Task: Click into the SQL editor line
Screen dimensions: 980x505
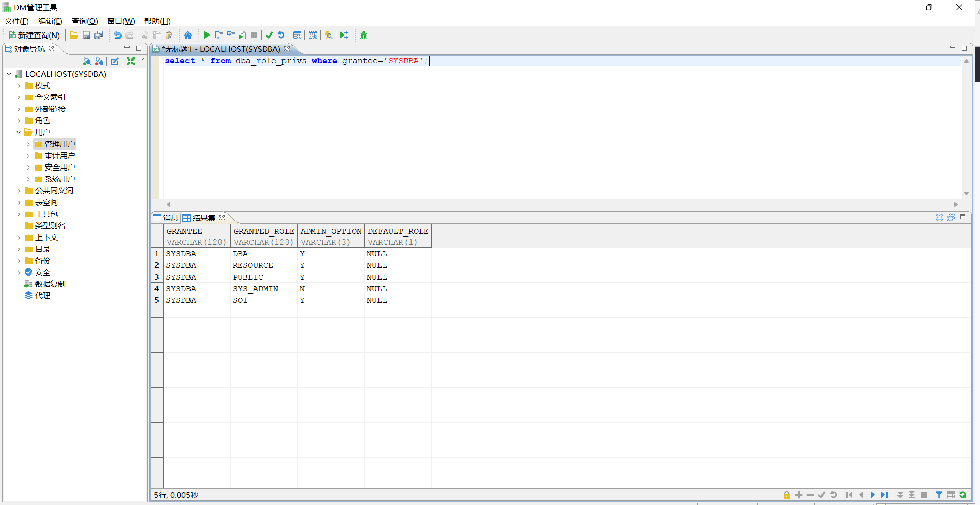Action: pos(561,61)
